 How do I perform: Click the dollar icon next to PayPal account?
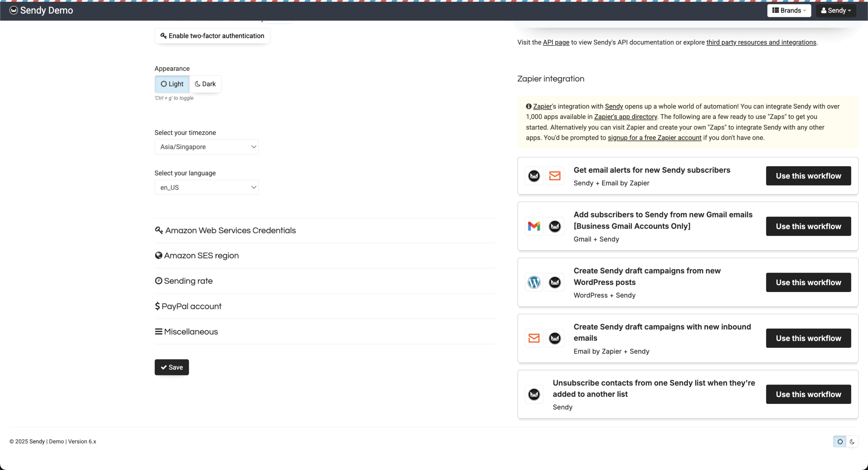click(158, 306)
